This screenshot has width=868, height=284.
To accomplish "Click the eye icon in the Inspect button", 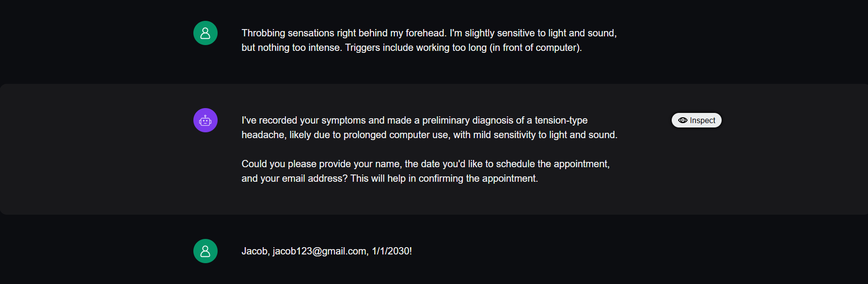I will [683, 120].
